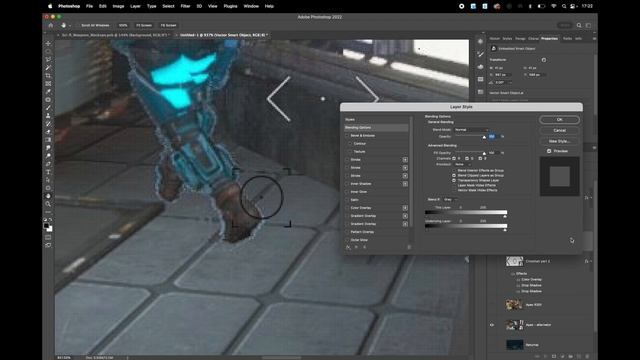
Task: Select the Clone Stamp tool
Action: [48, 116]
